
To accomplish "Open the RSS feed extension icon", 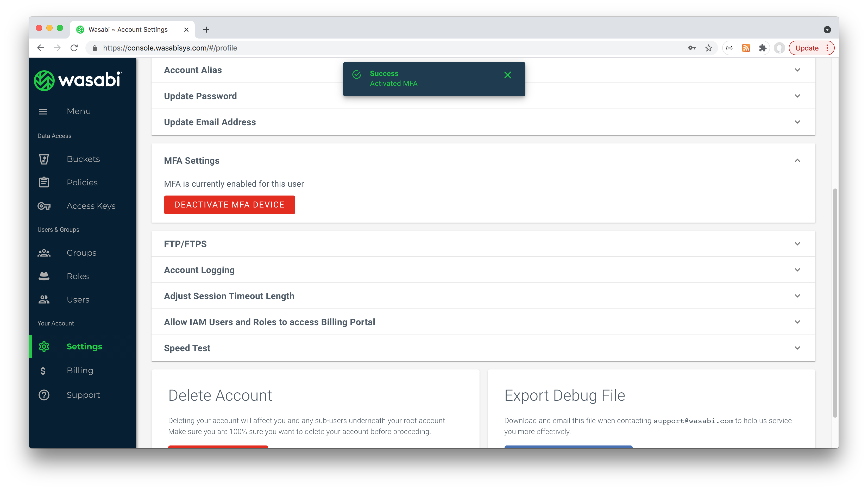I will pos(746,48).
